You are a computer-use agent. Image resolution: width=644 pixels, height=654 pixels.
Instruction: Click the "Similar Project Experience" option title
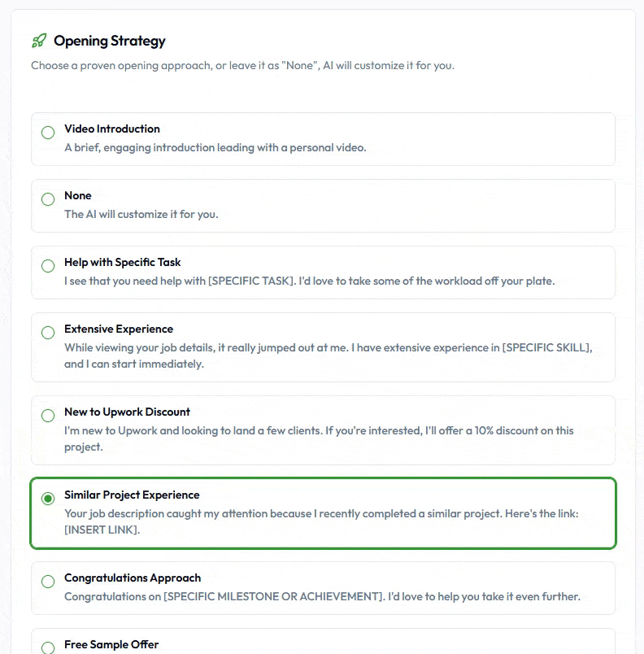132,495
